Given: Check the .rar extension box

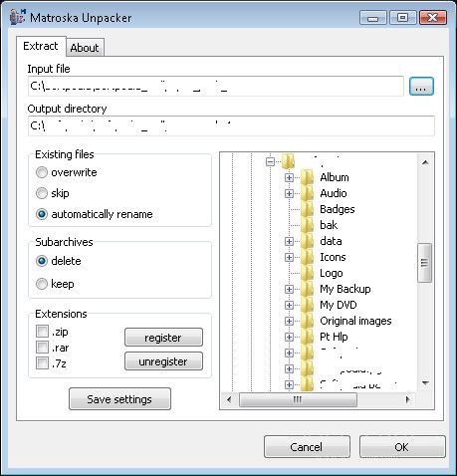Looking at the screenshot, I should pos(42,347).
